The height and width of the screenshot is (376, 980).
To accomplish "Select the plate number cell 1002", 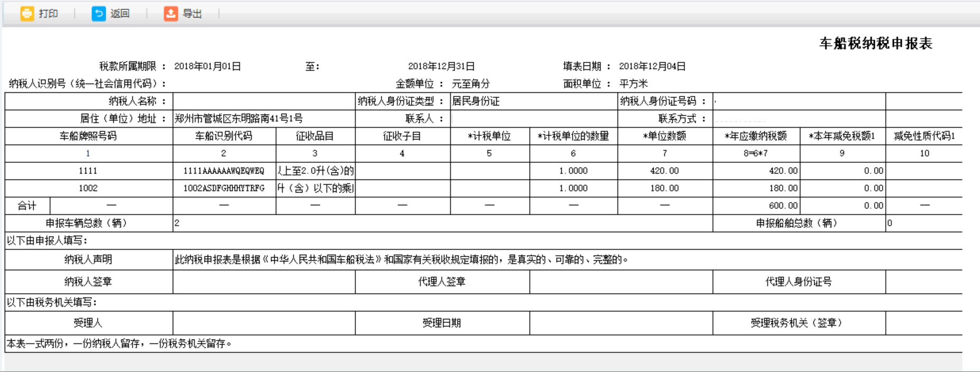I will tap(88, 188).
